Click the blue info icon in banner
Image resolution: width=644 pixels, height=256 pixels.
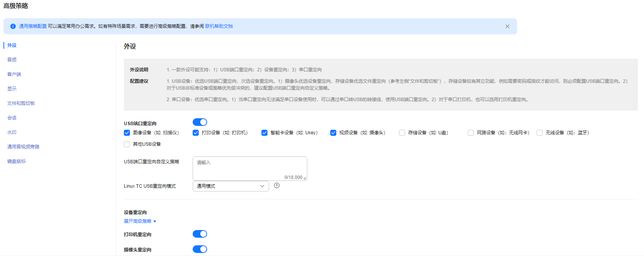13,26
